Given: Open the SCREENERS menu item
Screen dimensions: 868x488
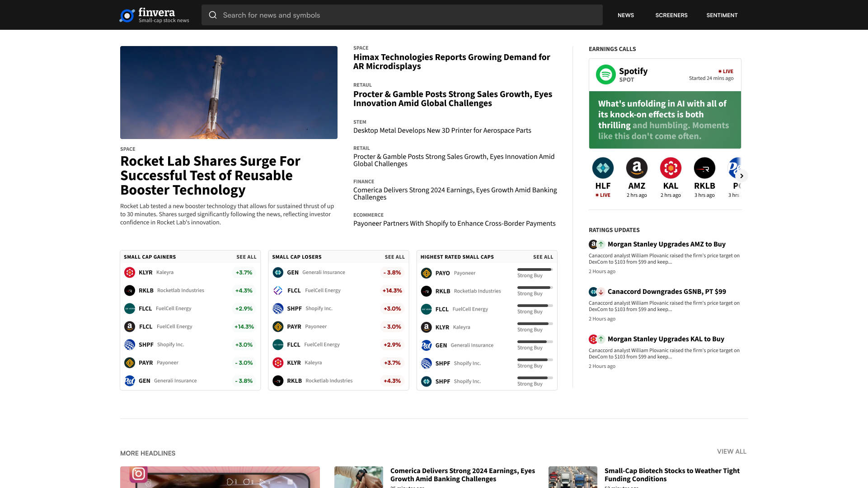Looking at the screenshot, I should (671, 15).
